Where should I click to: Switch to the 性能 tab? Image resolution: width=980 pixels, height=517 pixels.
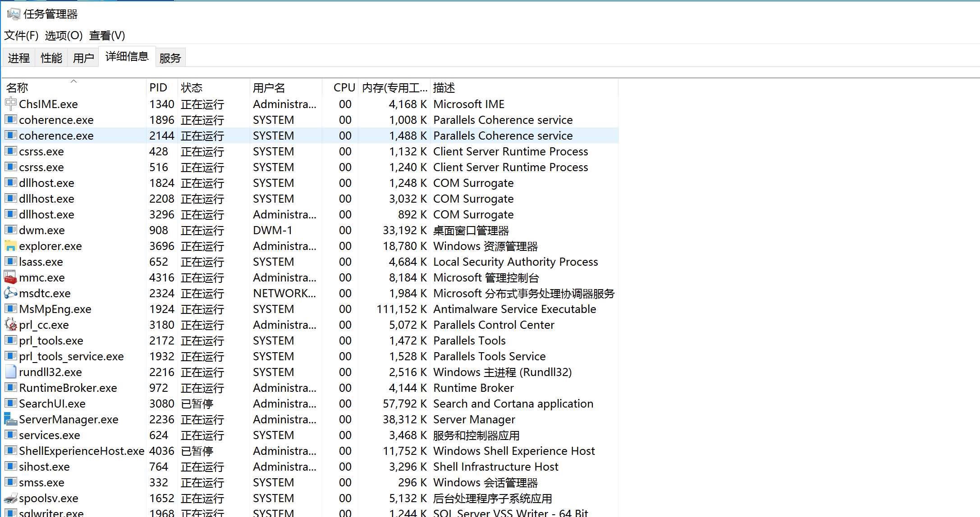coord(51,58)
